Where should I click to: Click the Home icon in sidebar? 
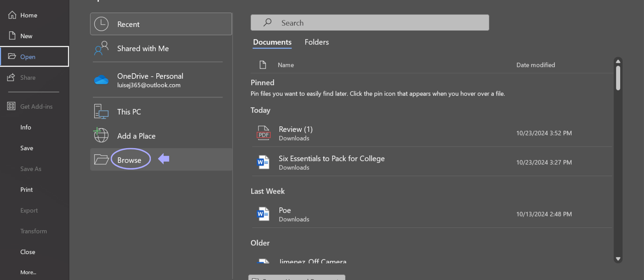point(12,15)
